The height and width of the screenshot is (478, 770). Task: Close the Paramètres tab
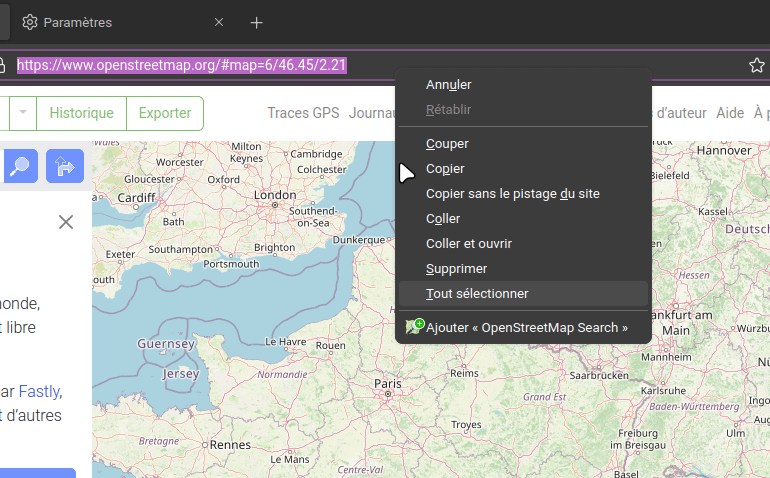click(219, 22)
